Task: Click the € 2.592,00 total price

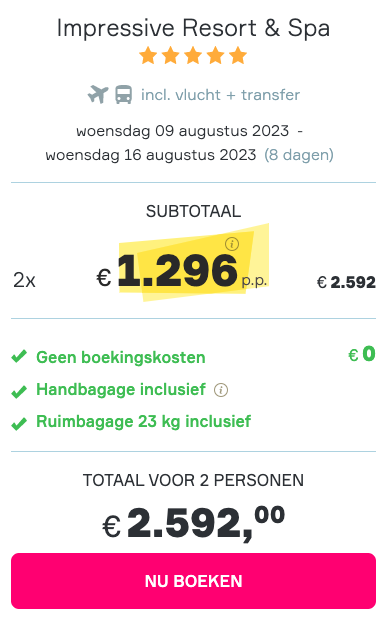Action: (193, 523)
